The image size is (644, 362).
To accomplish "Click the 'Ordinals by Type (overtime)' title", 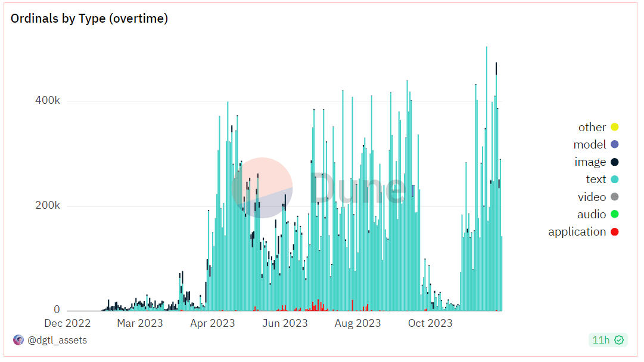I will tap(89, 18).
